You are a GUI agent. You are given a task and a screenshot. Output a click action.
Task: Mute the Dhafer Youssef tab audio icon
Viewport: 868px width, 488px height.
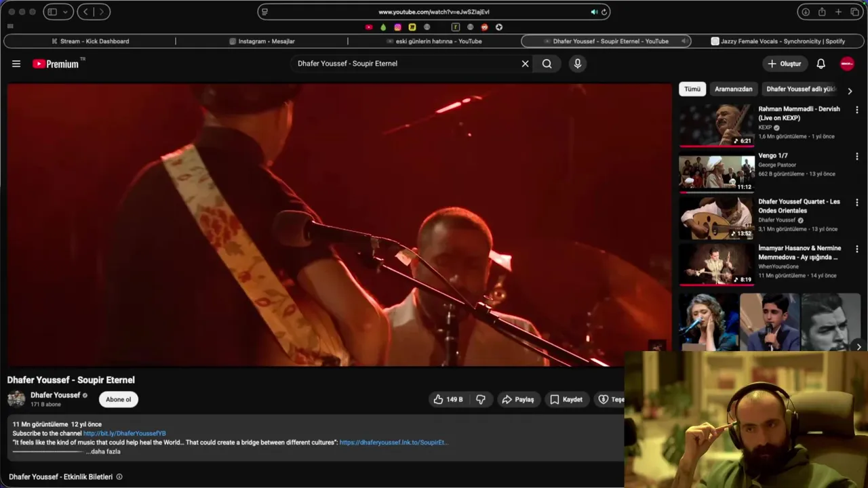[684, 41]
